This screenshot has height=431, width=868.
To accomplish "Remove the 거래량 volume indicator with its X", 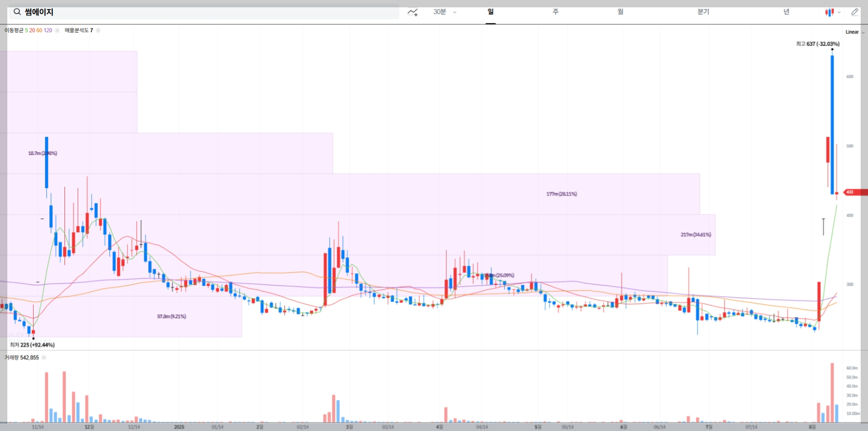I will pyautogui.click(x=43, y=358).
